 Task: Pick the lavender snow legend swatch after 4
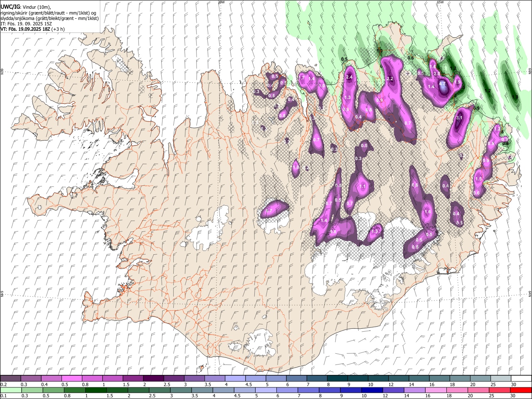click(235, 378)
